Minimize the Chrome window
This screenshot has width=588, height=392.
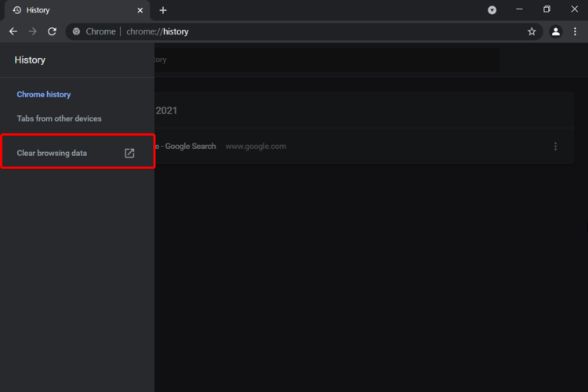point(519,9)
